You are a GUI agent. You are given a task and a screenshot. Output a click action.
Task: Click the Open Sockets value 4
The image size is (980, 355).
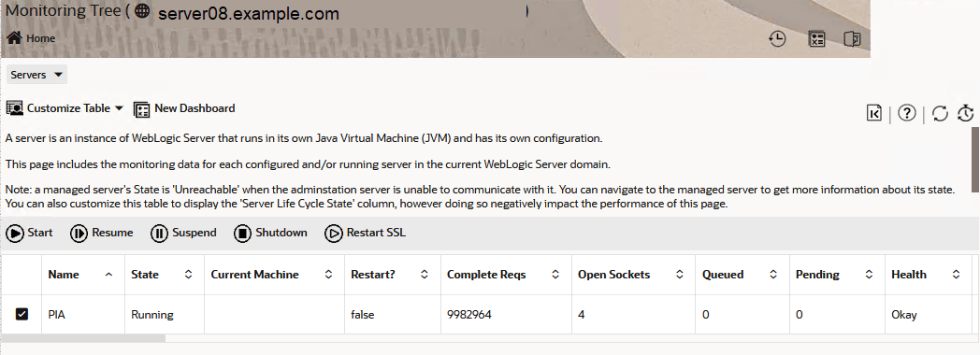click(582, 315)
